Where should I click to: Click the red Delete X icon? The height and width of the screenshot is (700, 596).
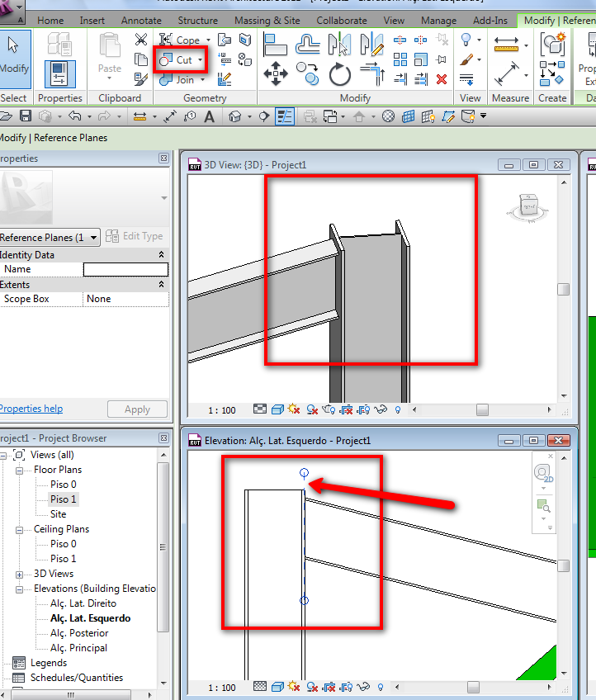[442, 79]
